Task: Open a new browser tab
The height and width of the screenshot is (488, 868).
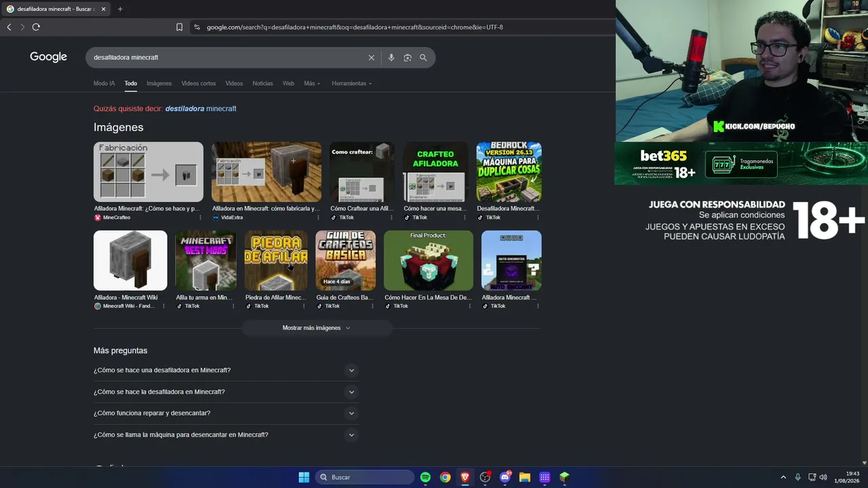Action: (120, 9)
